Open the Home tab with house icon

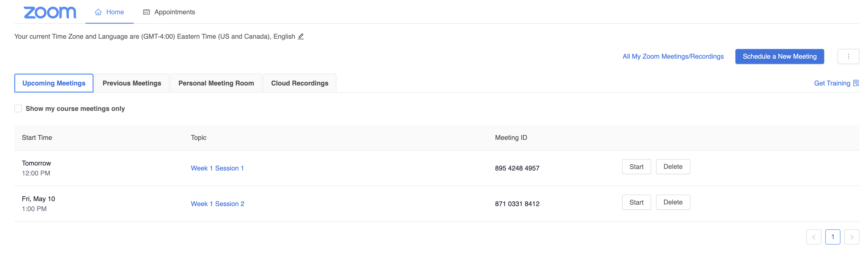(x=109, y=12)
